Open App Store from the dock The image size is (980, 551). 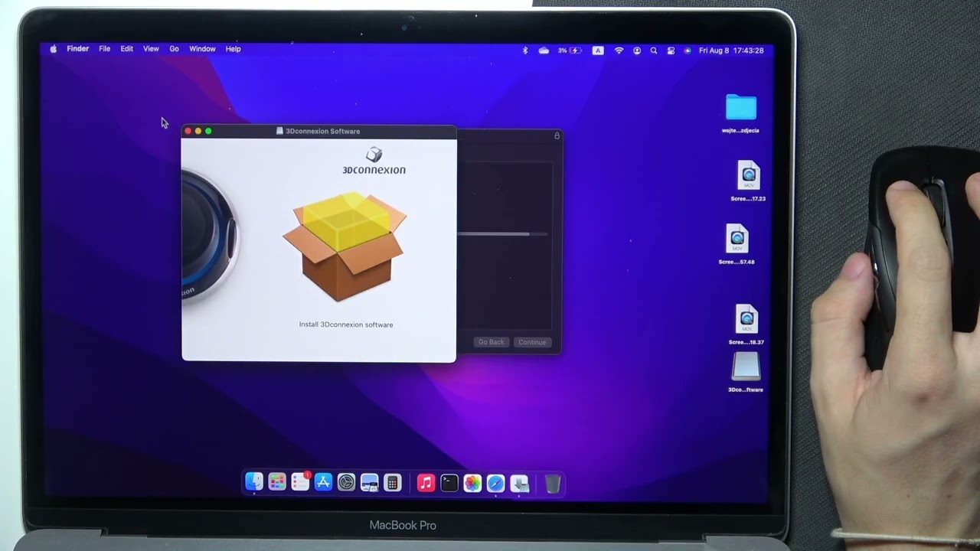click(323, 482)
